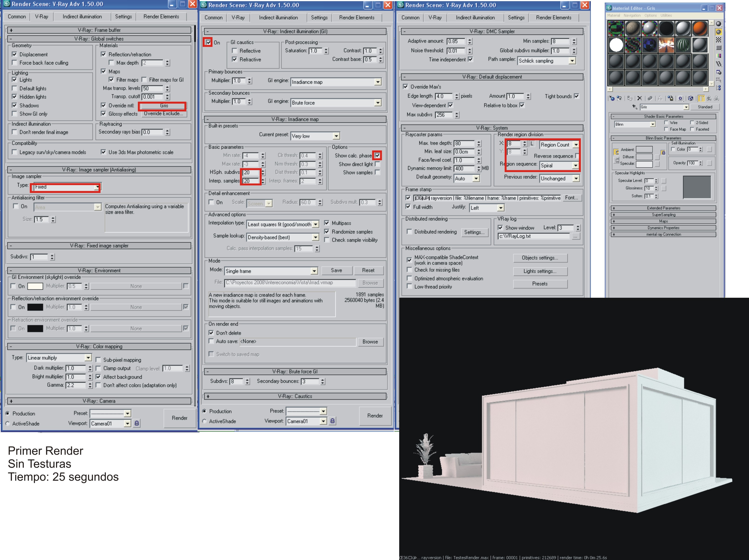This screenshot has height=560, width=749.
Task: Click the Put to Library icon
Action: pyautogui.click(x=670, y=99)
